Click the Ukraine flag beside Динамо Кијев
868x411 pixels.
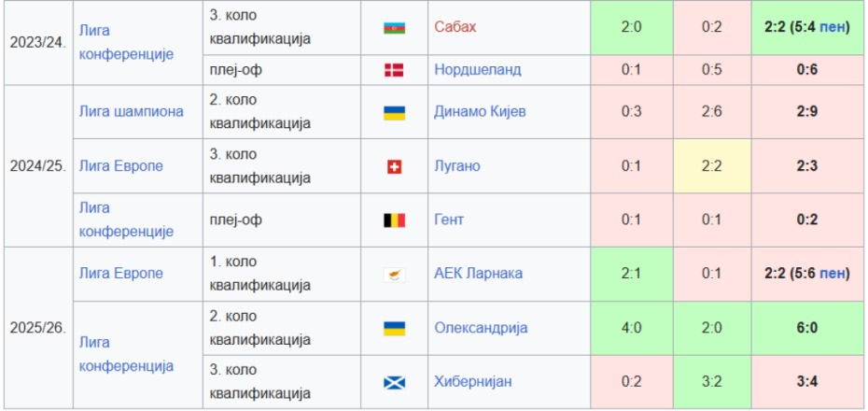(x=394, y=112)
